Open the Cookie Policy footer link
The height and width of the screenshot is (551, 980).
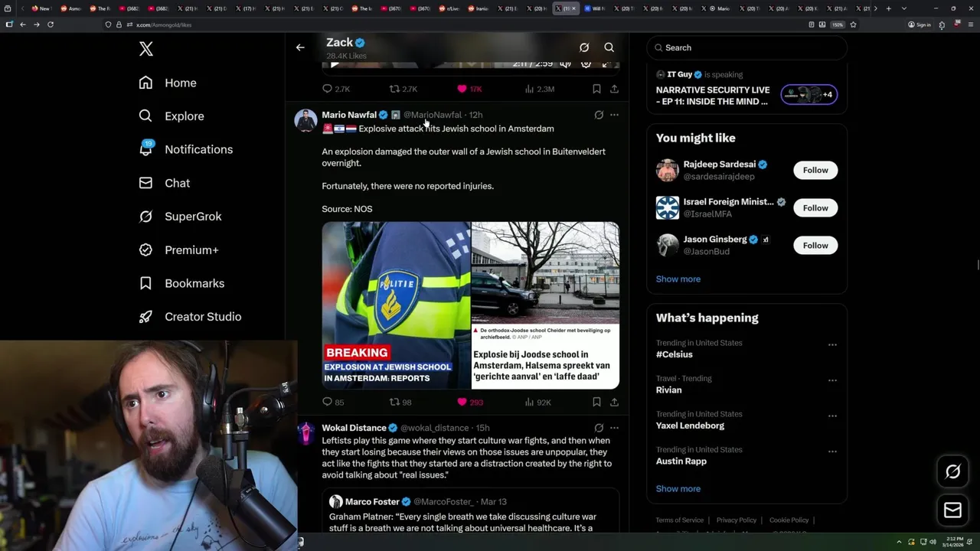(789, 520)
